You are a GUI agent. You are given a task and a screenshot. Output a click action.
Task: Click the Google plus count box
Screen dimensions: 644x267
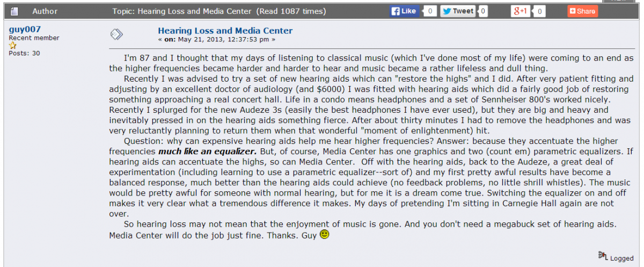pyautogui.click(x=539, y=11)
